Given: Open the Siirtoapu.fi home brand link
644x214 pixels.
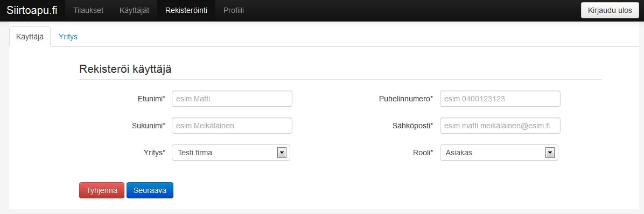Looking at the screenshot, I should (32, 10).
